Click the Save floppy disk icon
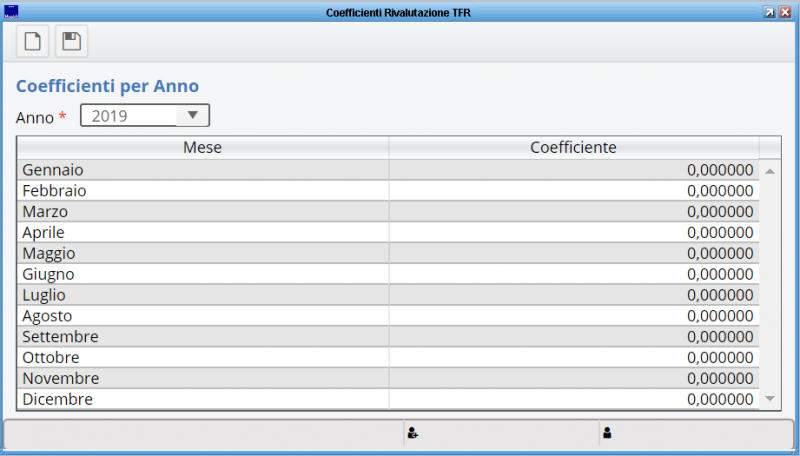Image resolution: width=800 pixels, height=456 pixels. [71, 41]
